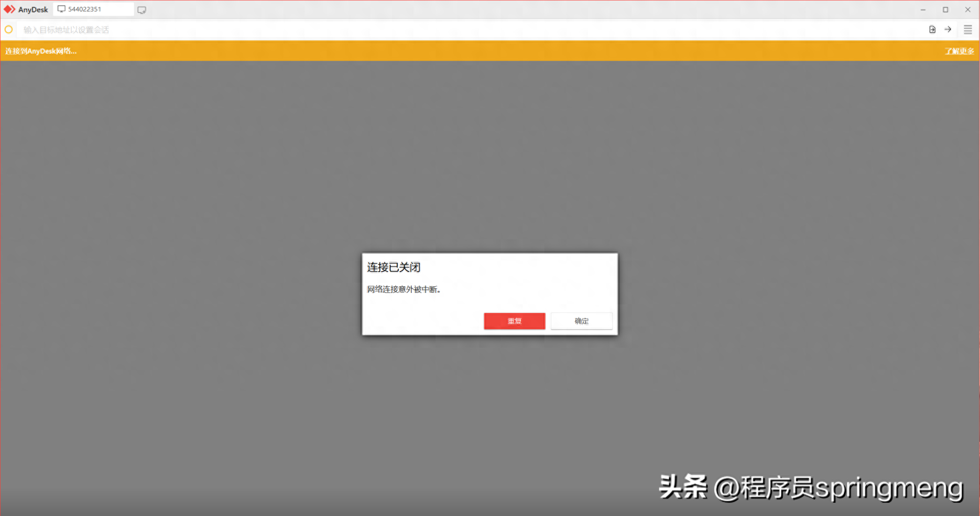
Task: Click the yellow connection status circle
Action: 9,30
